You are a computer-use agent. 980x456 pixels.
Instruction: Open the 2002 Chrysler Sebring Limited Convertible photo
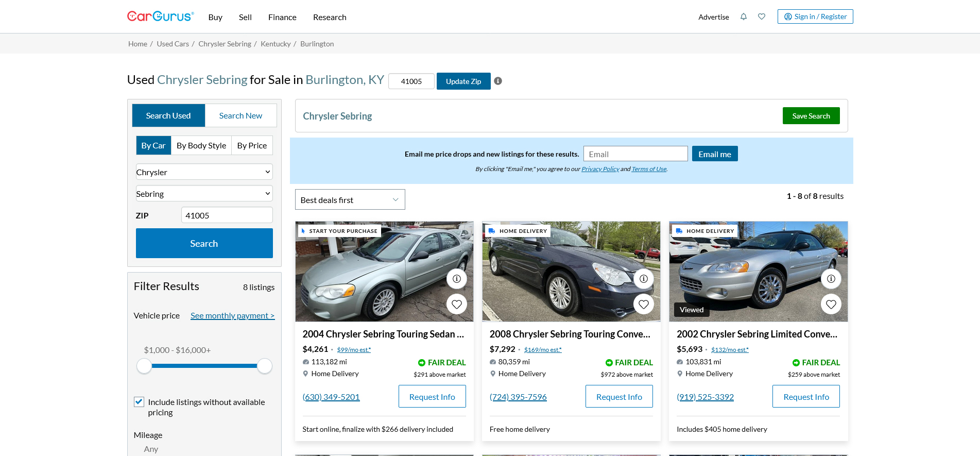(758, 272)
